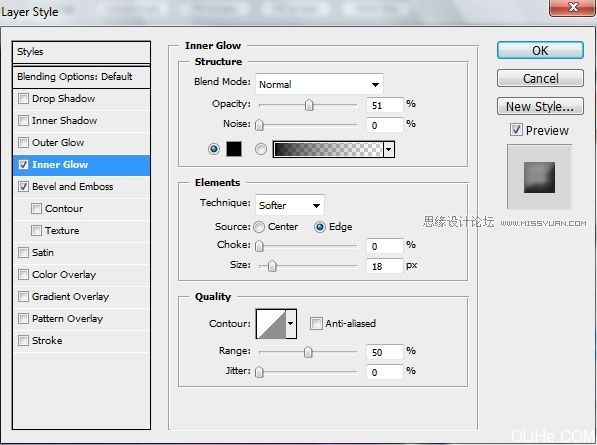Click the Jitter slider handle
Screen dimensions: 597x445
tap(259, 372)
